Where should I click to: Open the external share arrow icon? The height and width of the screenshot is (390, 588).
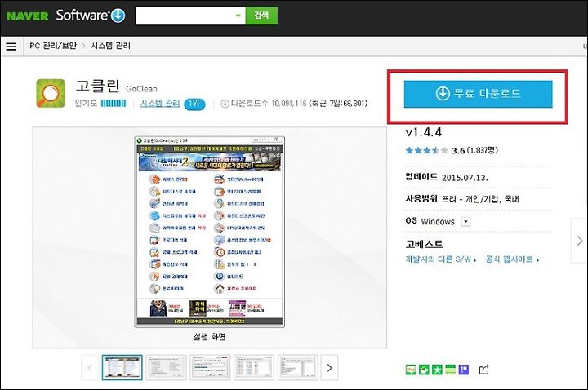click(x=483, y=370)
